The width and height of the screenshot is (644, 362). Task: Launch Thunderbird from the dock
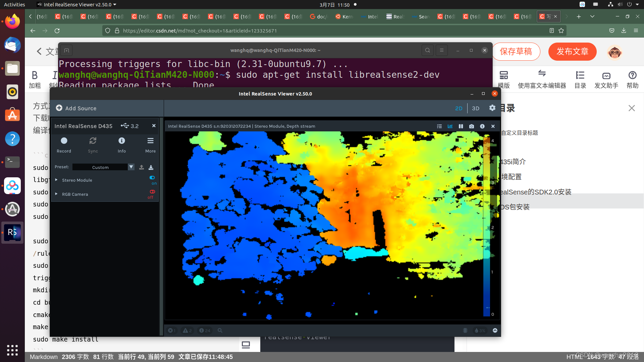click(12, 45)
